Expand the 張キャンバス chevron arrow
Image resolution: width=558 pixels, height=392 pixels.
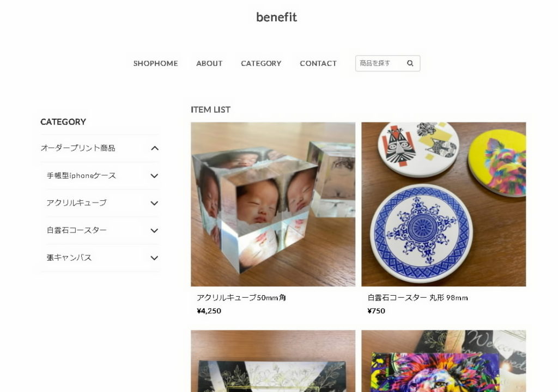point(154,258)
